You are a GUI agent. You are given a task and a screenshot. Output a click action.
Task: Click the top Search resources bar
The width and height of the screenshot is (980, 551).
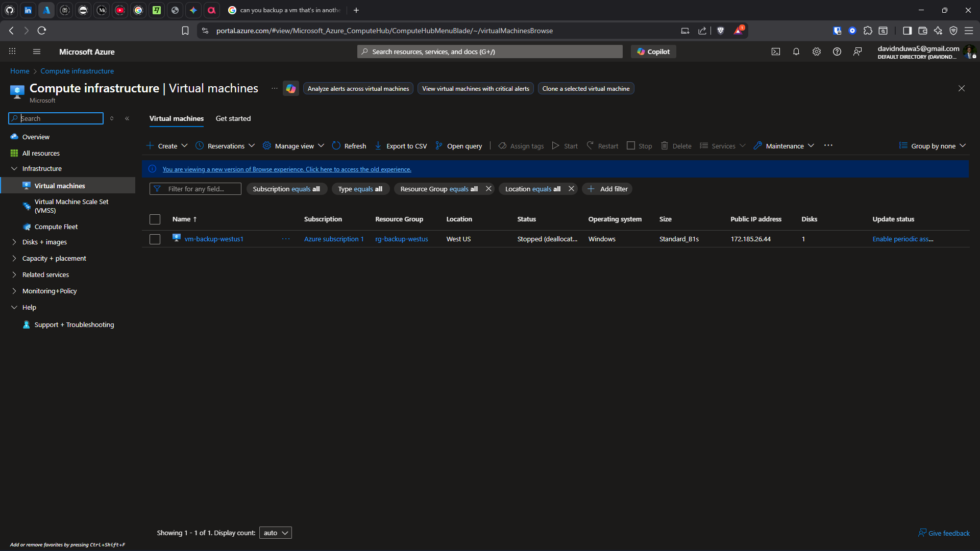click(490, 52)
